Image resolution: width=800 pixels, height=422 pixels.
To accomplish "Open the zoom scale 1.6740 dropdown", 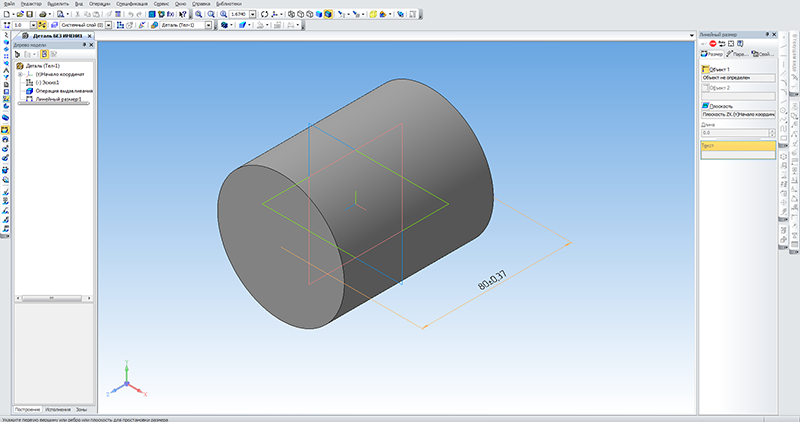I will point(253,14).
